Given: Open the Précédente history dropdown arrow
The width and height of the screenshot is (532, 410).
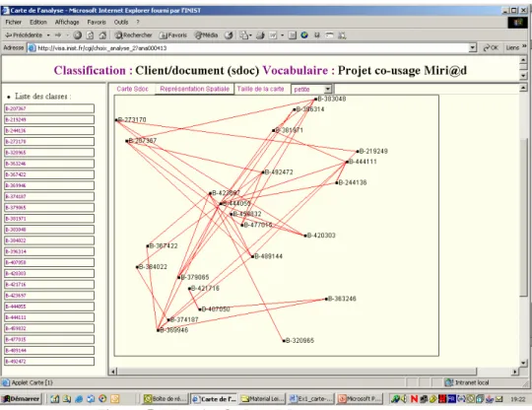Looking at the screenshot, I should click(x=48, y=34).
